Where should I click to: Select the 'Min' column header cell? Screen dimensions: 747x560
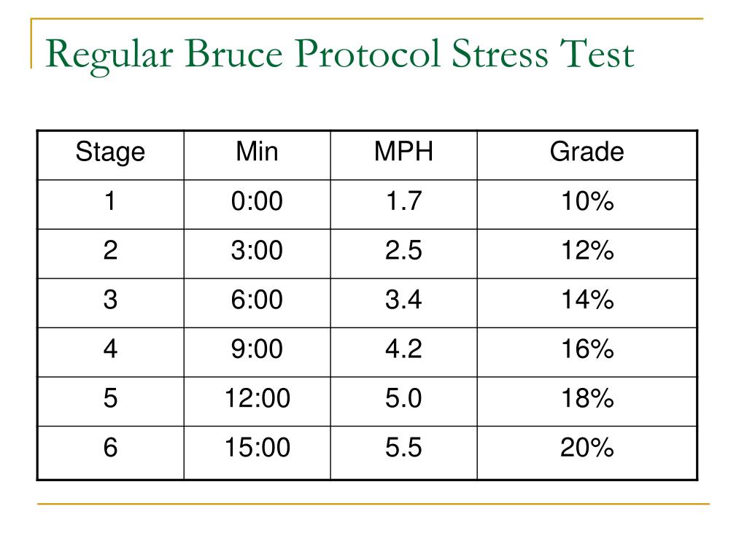point(257,152)
